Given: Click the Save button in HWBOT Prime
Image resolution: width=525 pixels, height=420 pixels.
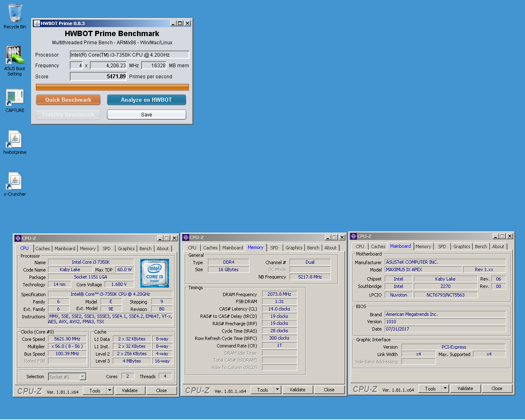Looking at the screenshot, I should pos(146,114).
